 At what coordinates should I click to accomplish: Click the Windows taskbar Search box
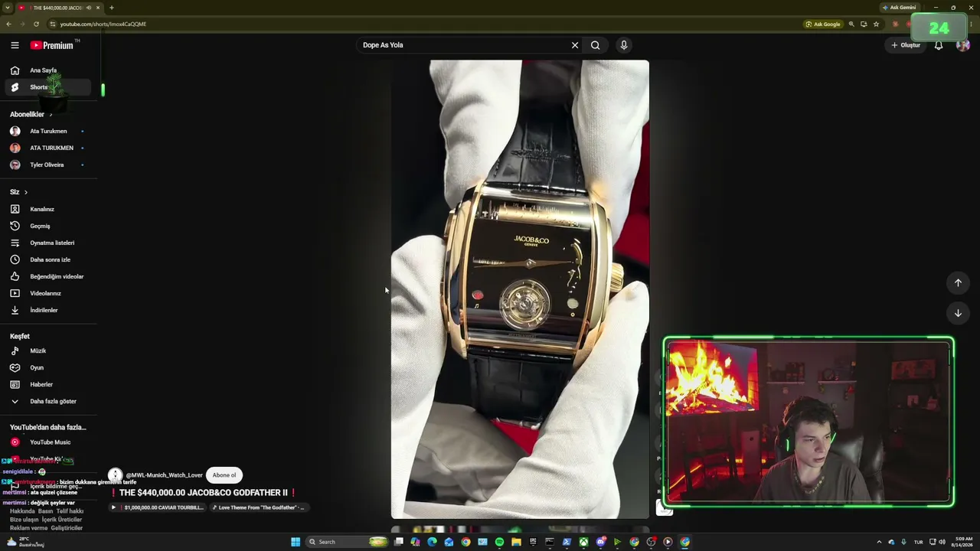348,542
